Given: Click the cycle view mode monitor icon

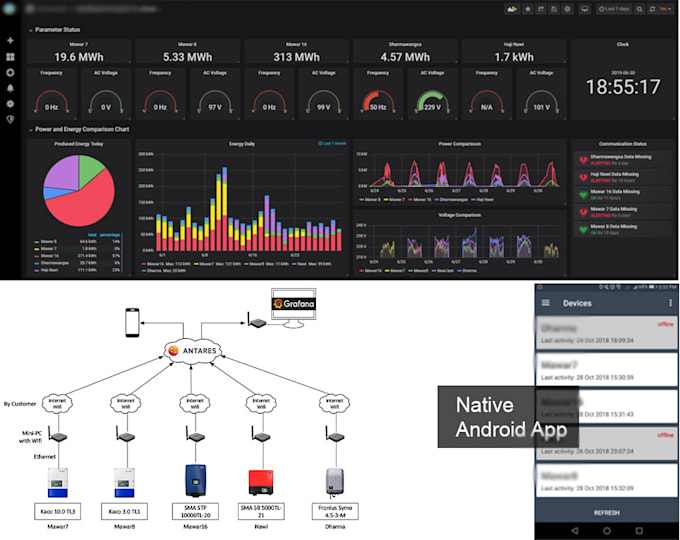Looking at the screenshot, I should (x=585, y=9).
